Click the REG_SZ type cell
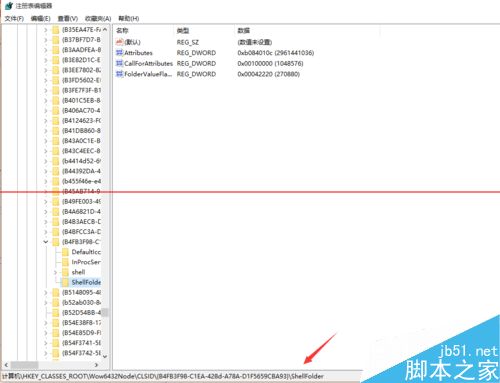 188,42
